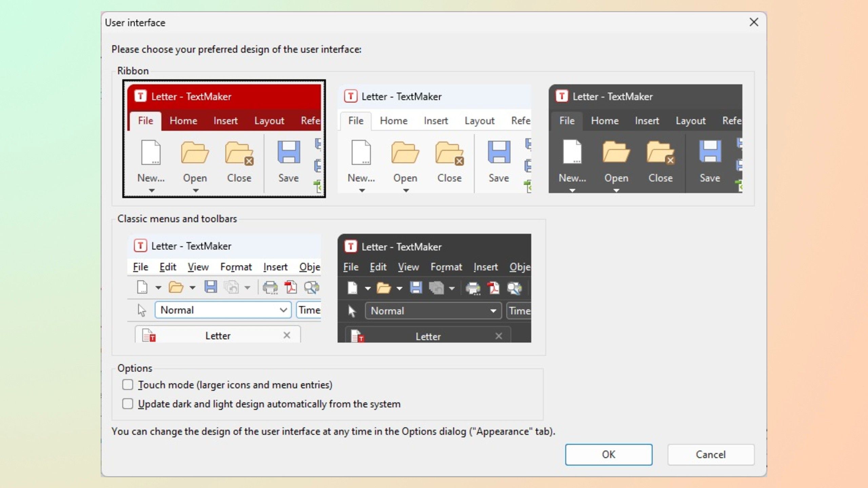The image size is (868, 488).
Task: Enable Update dark and light design checkbox
Action: click(x=127, y=404)
